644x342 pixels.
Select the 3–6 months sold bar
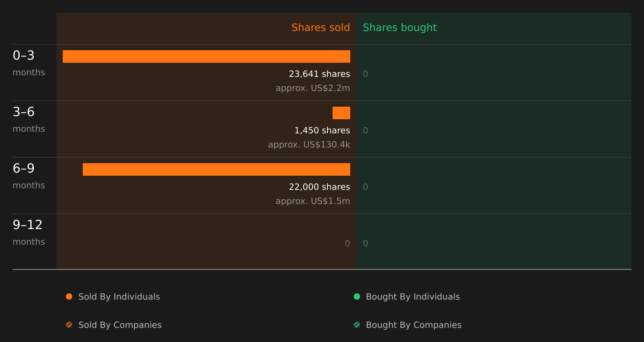341,113
